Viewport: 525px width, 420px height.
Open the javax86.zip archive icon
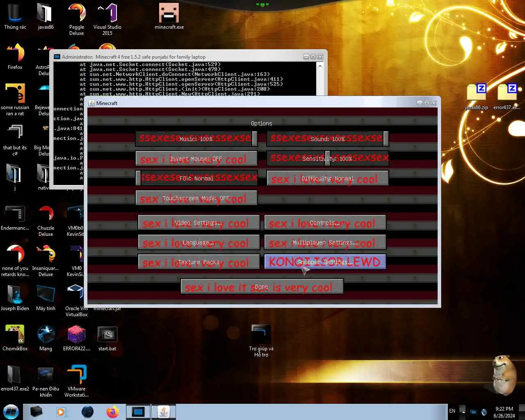476,97
